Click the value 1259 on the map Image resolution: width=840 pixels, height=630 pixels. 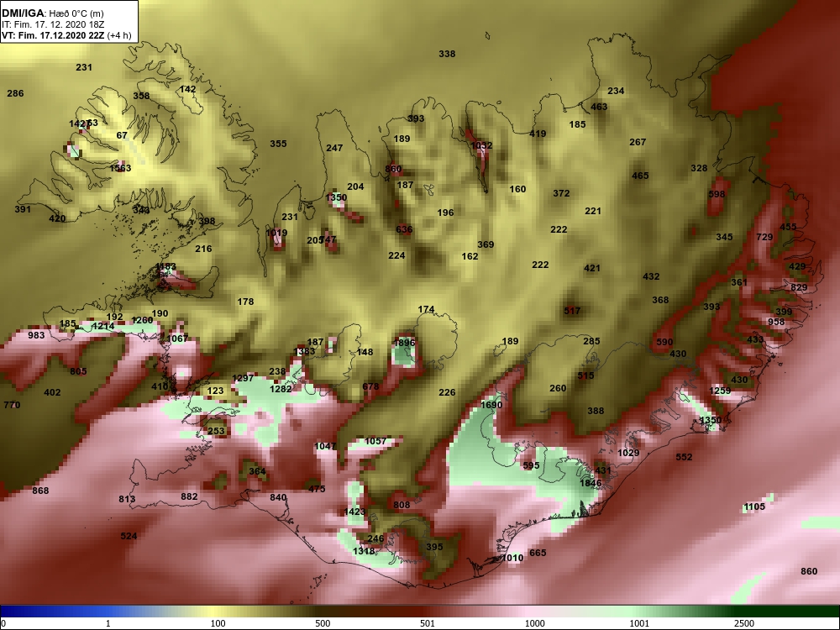720,391
